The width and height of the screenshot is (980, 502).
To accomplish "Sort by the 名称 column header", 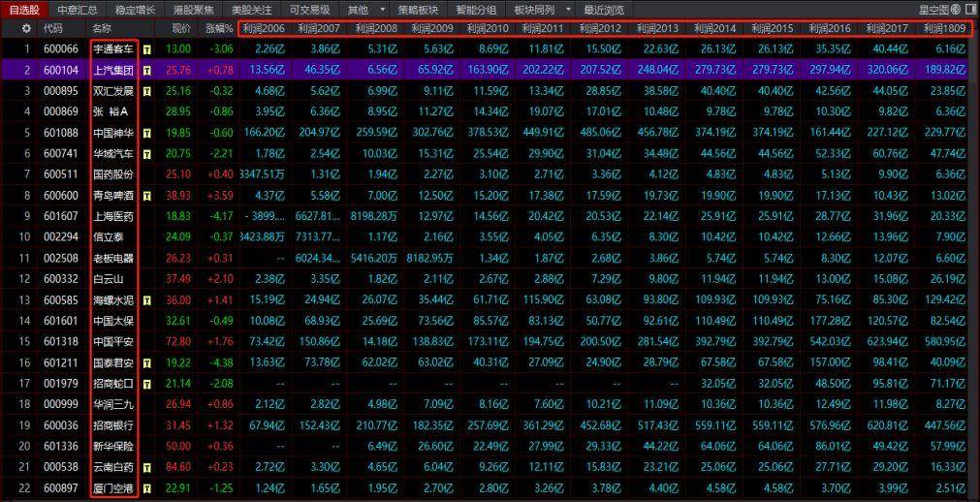I will [102, 28].
